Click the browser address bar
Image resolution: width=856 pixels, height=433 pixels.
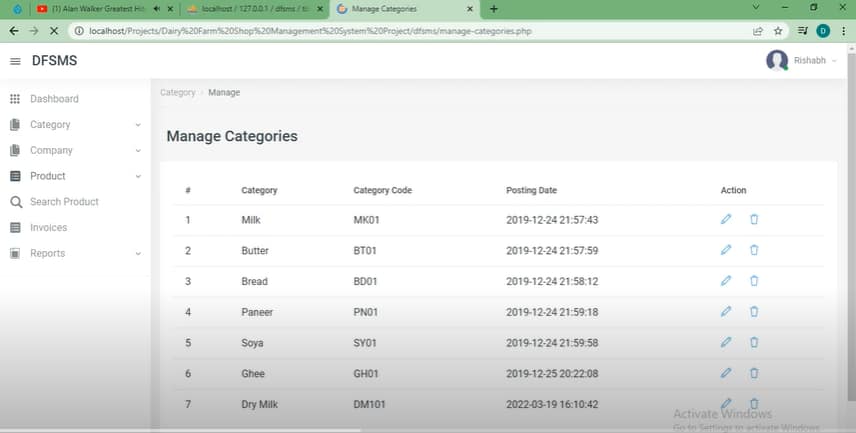tap(400, 31)
